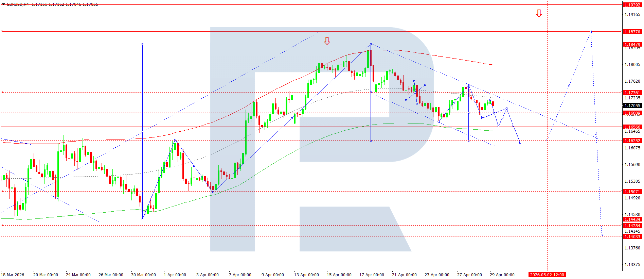644x279 pixels.
Task: Click the 1.14033 level price tag
Action: tap(632, 236)
